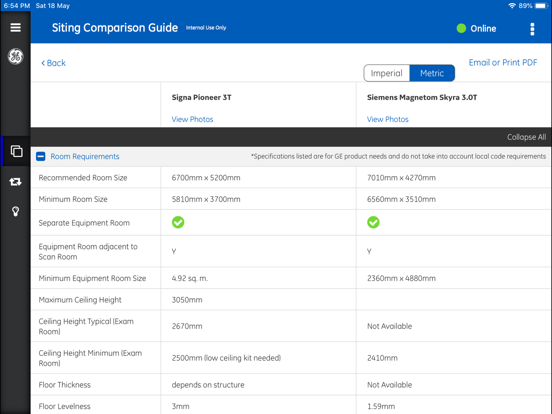Screen dimensions: 552x414
Task: Open the compare pages sidebar icon
Action: click(16, 151)
